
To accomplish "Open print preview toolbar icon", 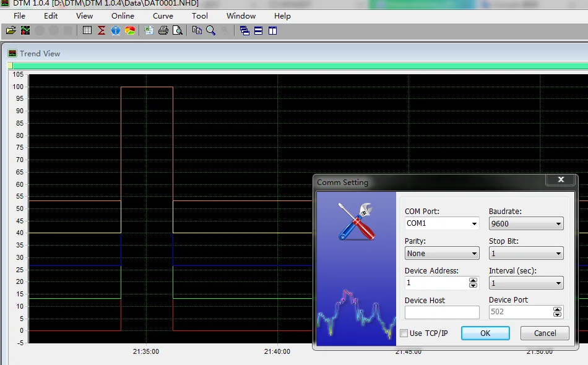I will point(178,30).
